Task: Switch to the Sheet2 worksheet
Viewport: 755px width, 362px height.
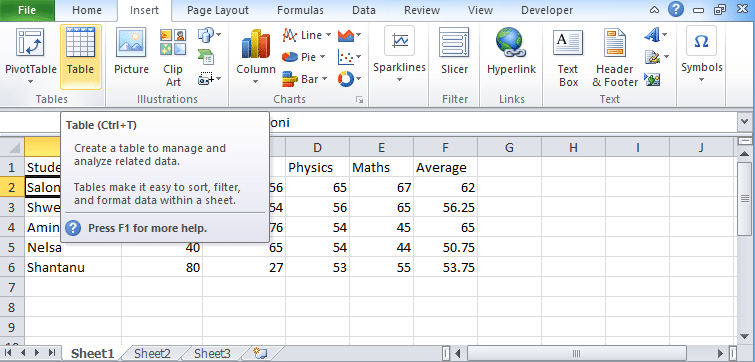Action: point(152,354)
